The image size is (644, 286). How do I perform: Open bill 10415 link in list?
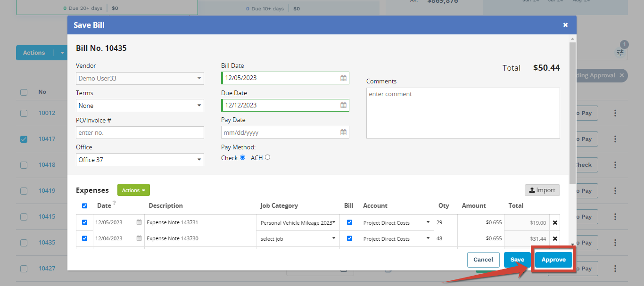pos(47,217)
